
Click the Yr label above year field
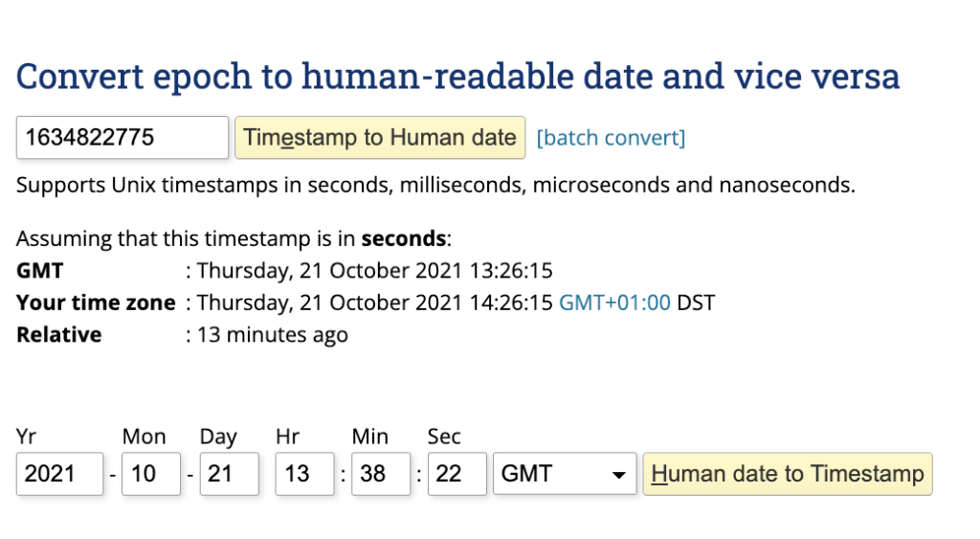[x=25, y=438]
